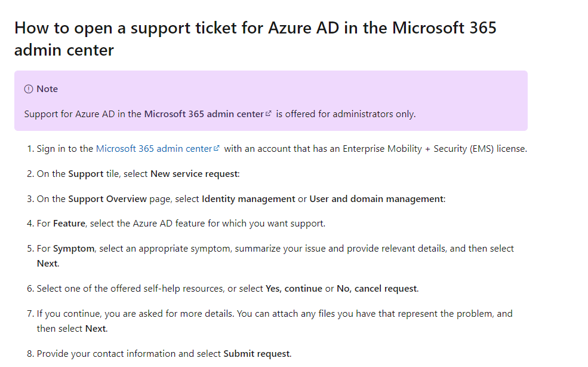588x367 pixels.
Task: Click bold 'Symptom' word in step 5
Action: 73,249
